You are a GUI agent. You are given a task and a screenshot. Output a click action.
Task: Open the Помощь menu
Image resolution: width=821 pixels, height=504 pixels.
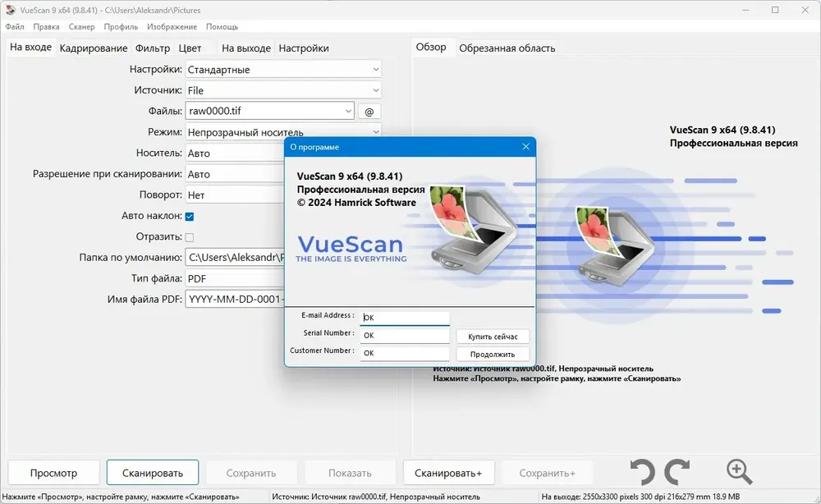[x=222, y=27]
